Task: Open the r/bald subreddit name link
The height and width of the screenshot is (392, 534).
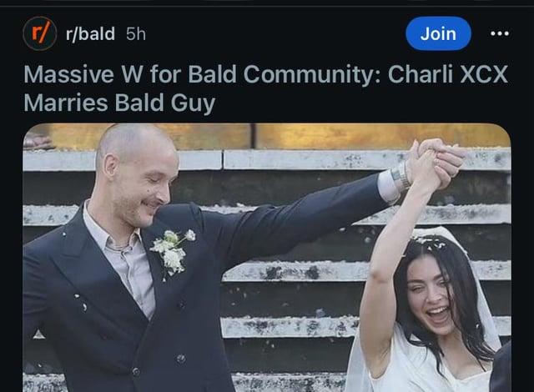Action: click(90, 33)
